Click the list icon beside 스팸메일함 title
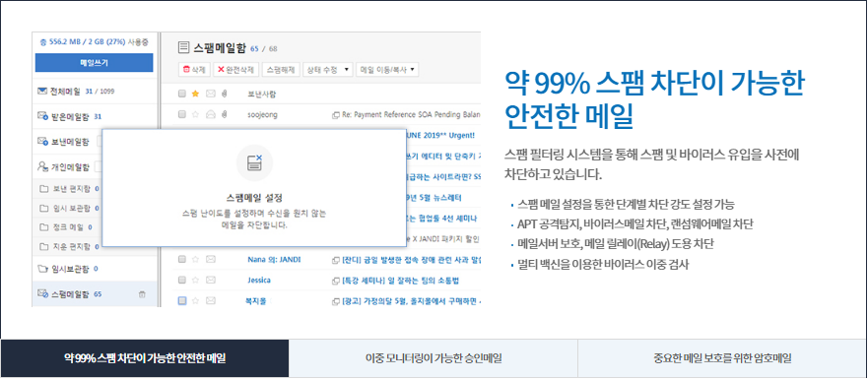 [183, 48]
